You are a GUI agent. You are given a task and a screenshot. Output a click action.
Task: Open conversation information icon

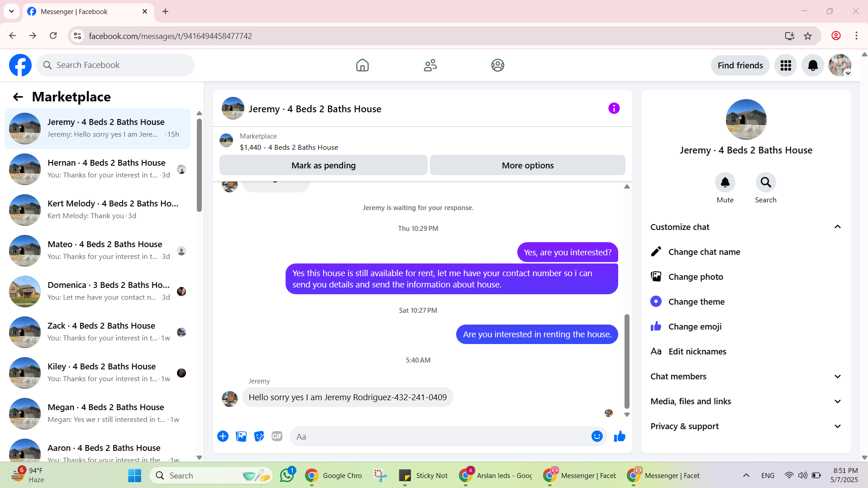[614, 108]
